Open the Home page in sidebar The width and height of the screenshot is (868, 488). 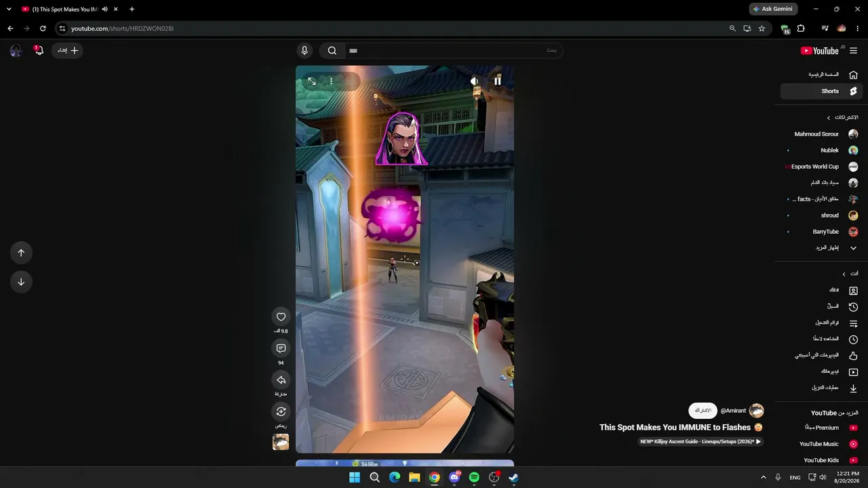(x=821, y=75)
